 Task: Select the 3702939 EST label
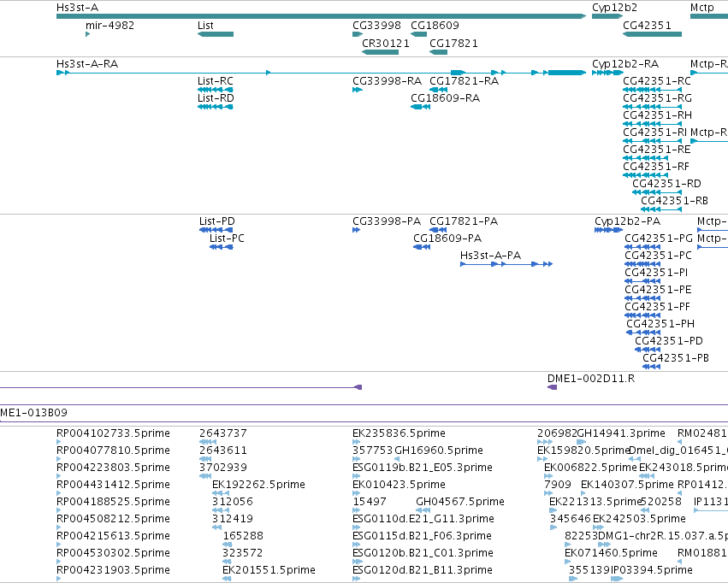223,468
